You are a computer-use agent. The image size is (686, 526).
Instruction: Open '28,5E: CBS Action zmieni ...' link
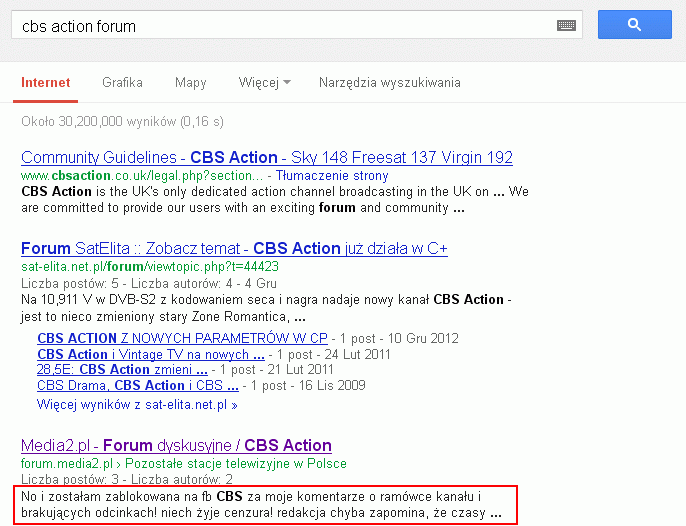tap(122, 369)
